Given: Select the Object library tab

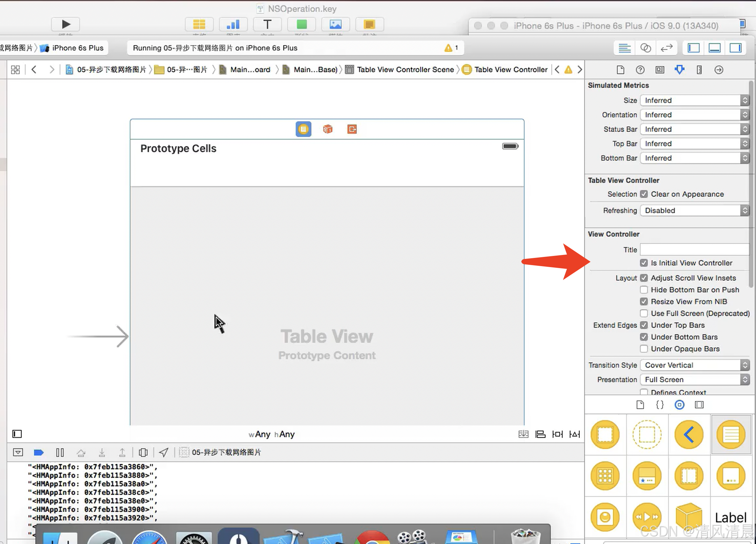Looking at the screenshot, I should [679, 405].
